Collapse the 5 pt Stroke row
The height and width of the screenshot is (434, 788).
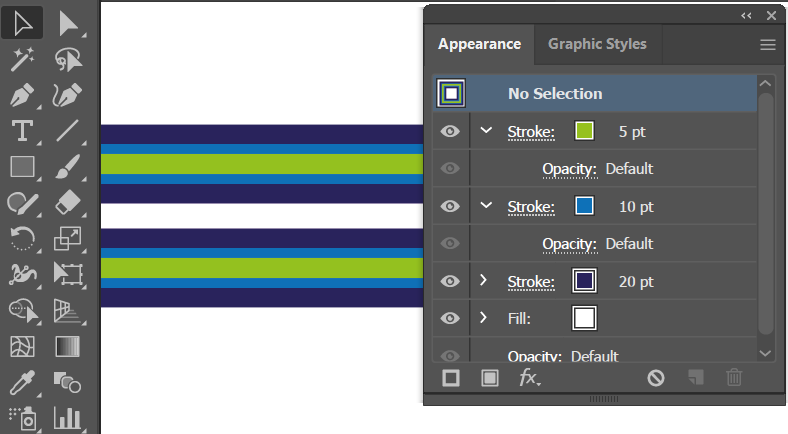pos(485,131)
